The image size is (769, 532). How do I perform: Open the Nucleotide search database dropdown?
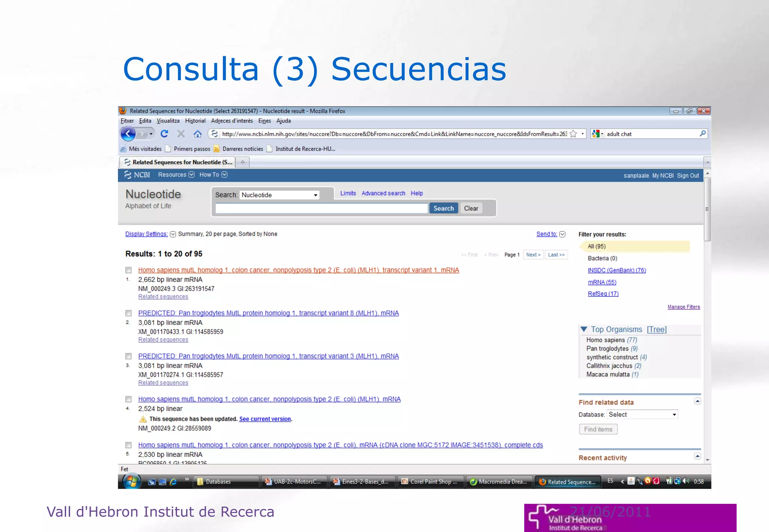279,195
